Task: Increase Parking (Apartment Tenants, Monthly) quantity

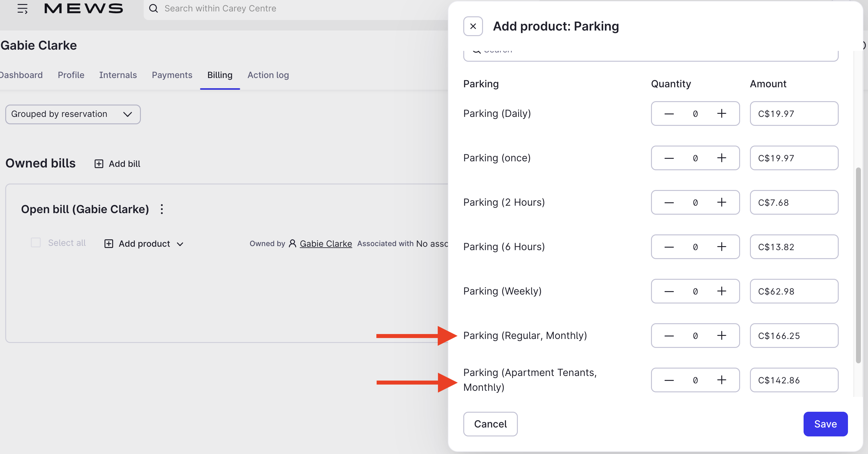Action: click(721, 380)
